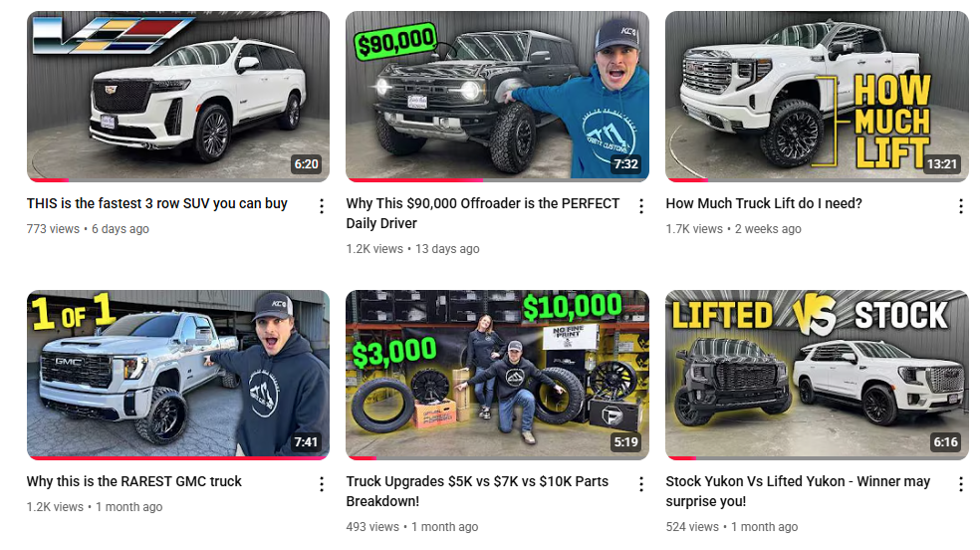Open the $3,000 vs $10,000 wheels thumbnail
The height and width of the screenshot is (550, 980).
(x=498, y=375)
